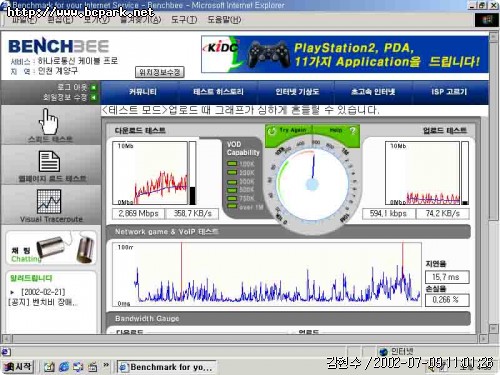Open the 도움말(H) menu
The image size is (500, 375).
(x=224, y=20)
